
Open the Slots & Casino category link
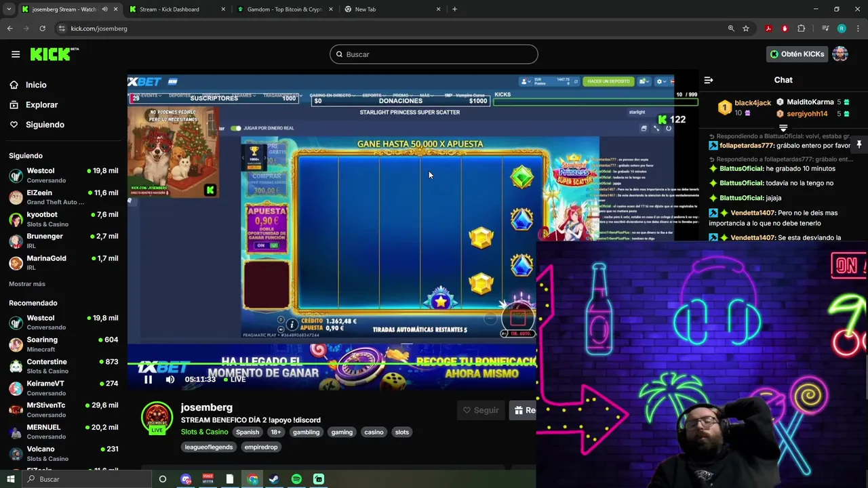[x=204, y=432]
